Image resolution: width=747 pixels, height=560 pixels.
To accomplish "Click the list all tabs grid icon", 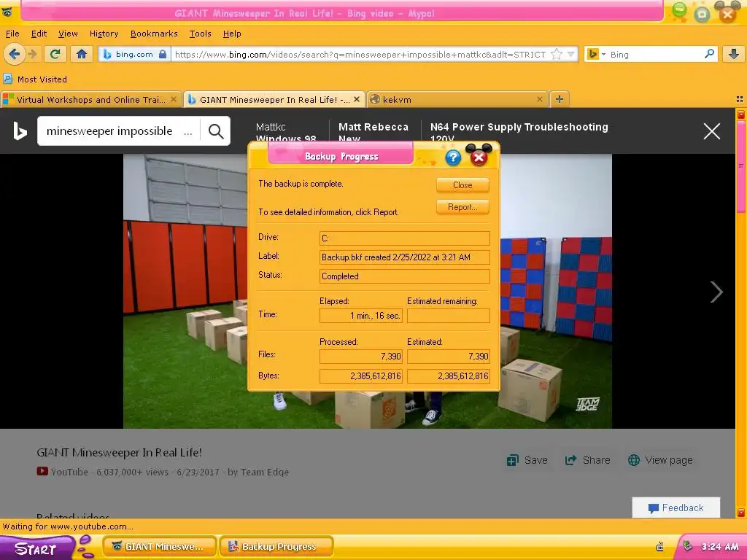I will [740, 99].
